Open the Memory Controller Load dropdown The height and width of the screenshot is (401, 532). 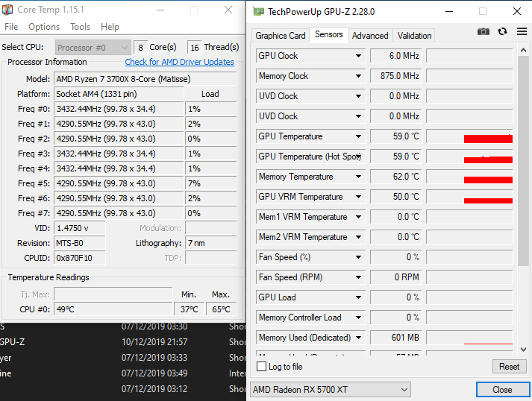pyautogui.click(x=358, y=318)
